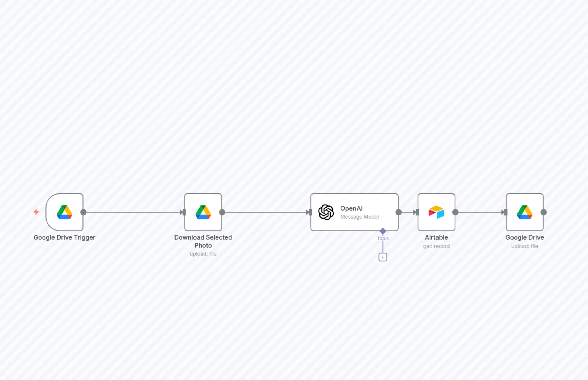Click the plus button below Tools connector
This screenshot has width=588, height=380.
pos(383,257)
